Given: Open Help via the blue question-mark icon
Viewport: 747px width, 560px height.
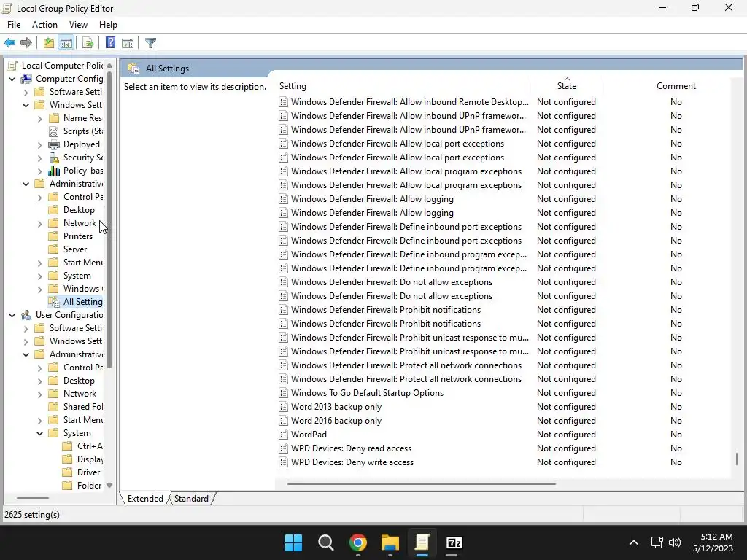Looking at the screenshot, I should 110,43.
